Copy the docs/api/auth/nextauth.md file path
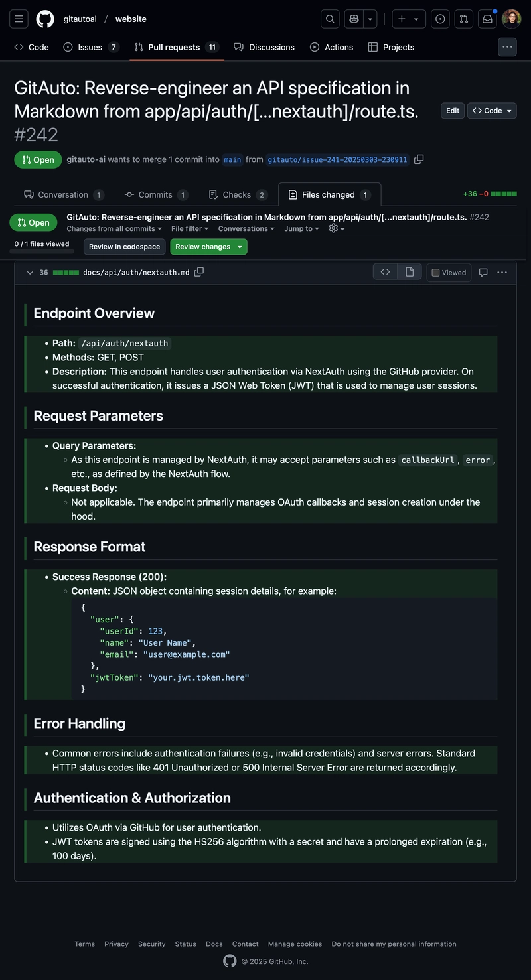531x980 pixels. click(199, 272)
